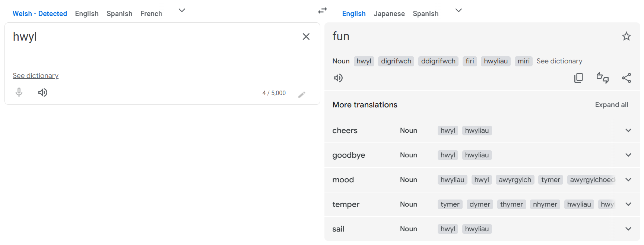The height and width of the screenshot is (245, 644).
Task: Click the microphone voice input icon
Action: coord(19,92)
